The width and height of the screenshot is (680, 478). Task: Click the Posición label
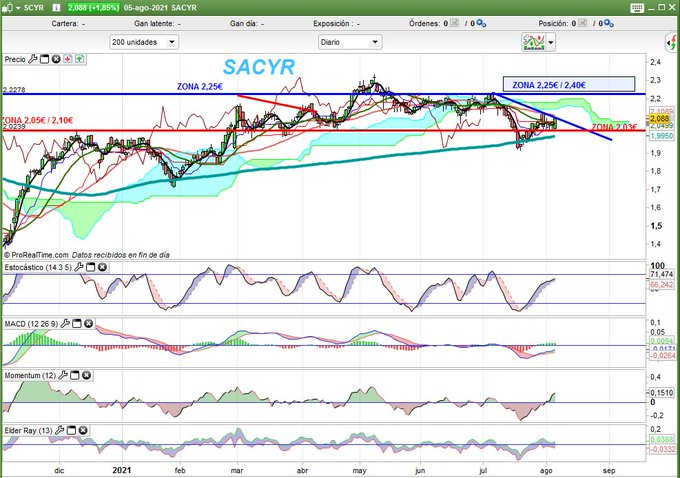(x=553, y=23)
